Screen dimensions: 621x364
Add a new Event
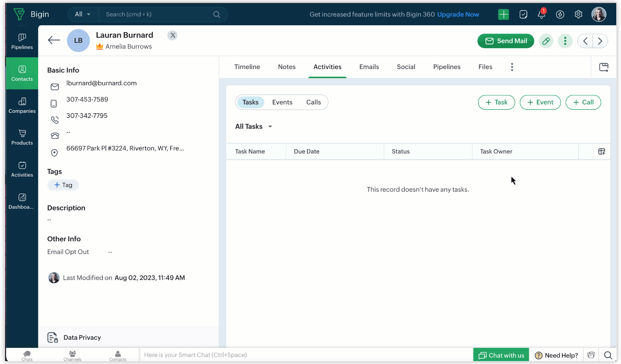(x=540, y=102)
